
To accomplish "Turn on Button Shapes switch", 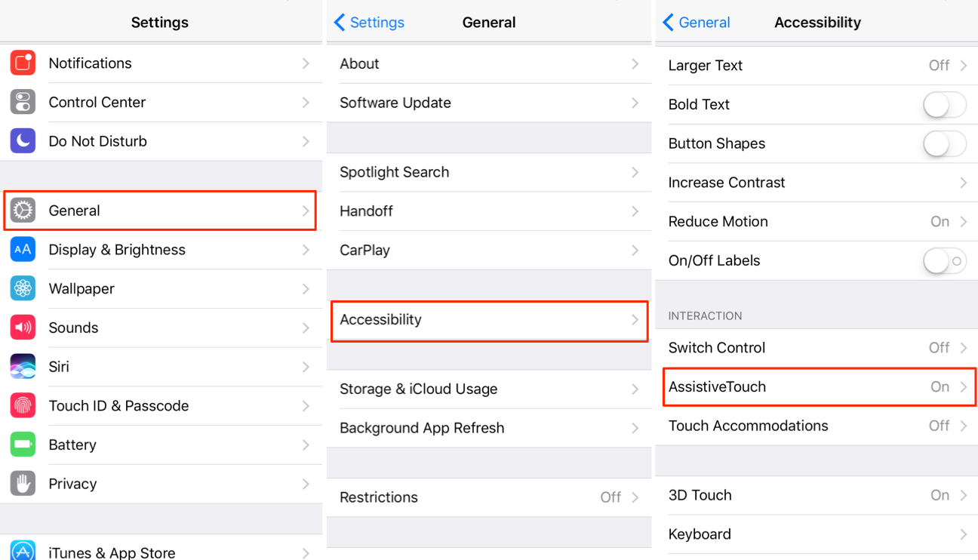I will pyautogui.click(x=944, y=143).
